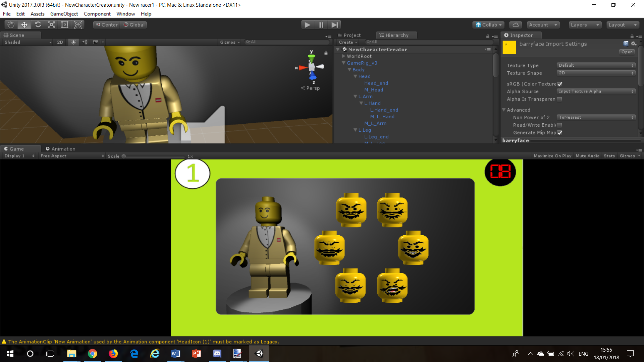This screenshot has height=362, width=644.
Task: Click the Windows Start button
Action: pyautogui.click(x=10, y=354)
